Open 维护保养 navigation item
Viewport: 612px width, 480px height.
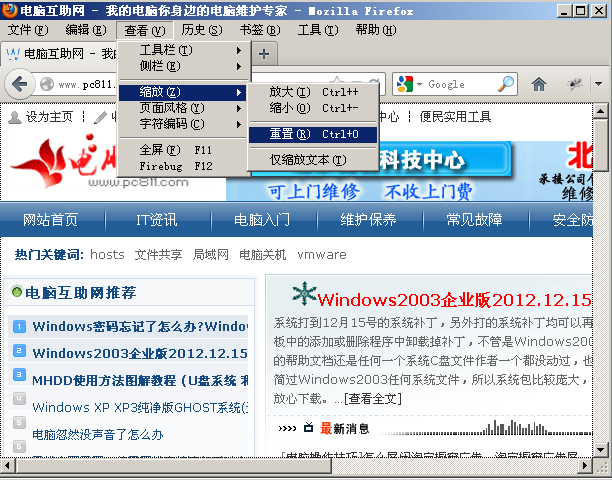pyautogui.click(x=368, y=220)
